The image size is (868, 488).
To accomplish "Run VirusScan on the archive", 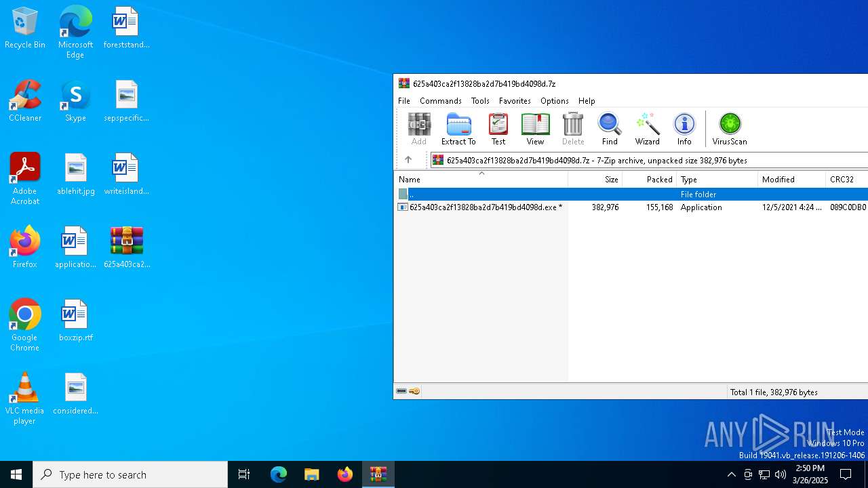I will (x=730, y=129).
